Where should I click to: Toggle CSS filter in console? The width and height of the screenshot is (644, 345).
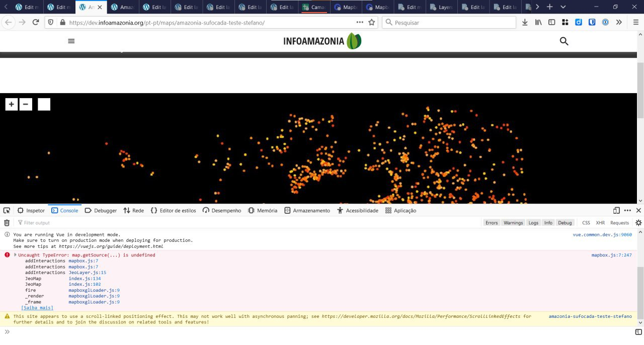(x=586, y=222)
